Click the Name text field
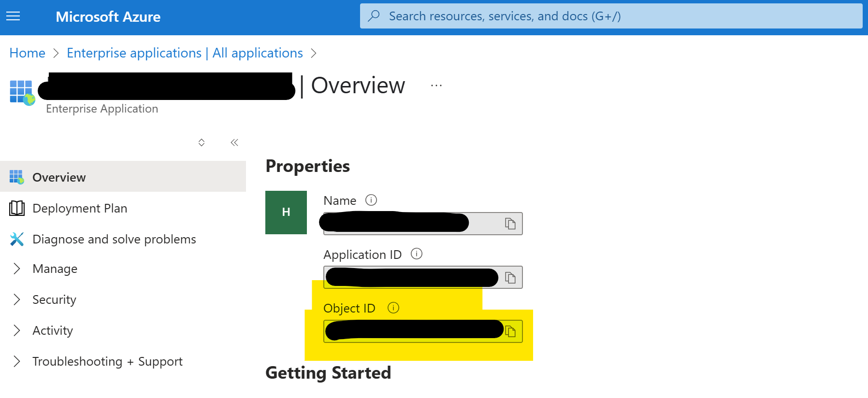 tap(423, 224)
